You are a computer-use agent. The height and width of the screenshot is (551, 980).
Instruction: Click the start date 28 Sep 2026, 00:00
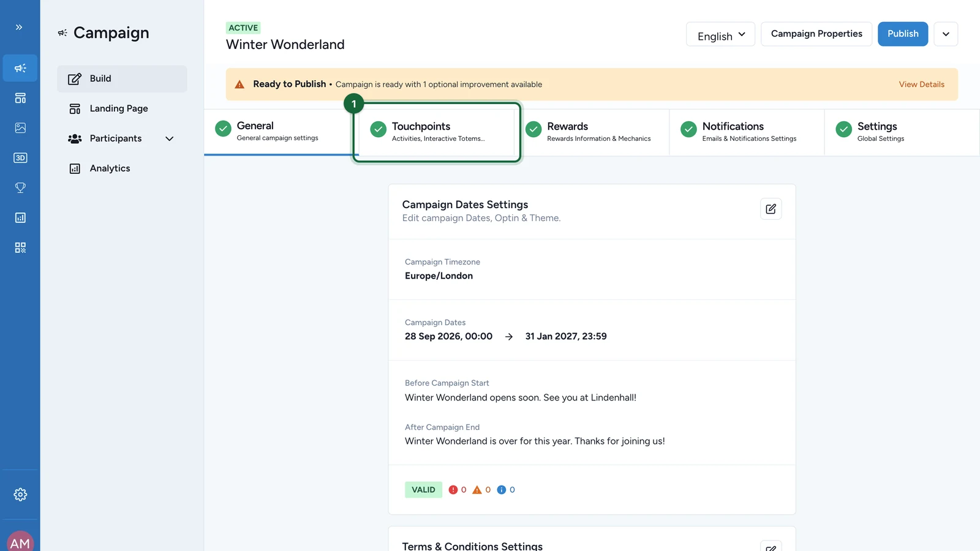(448, 337)
